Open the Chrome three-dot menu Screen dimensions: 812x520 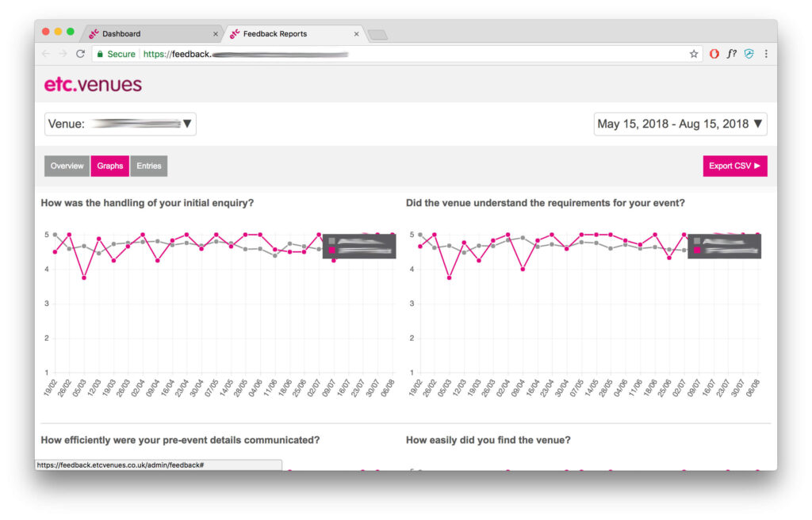(766, 54)
